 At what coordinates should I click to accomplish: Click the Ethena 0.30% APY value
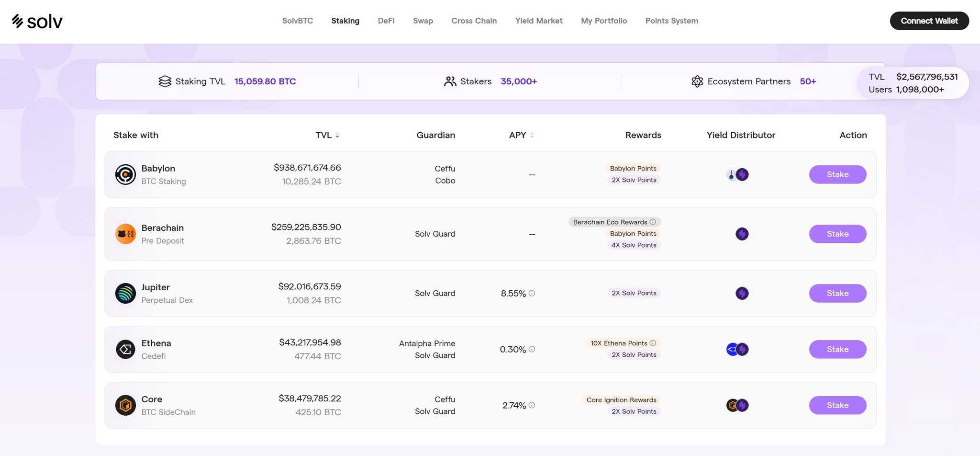513,350
